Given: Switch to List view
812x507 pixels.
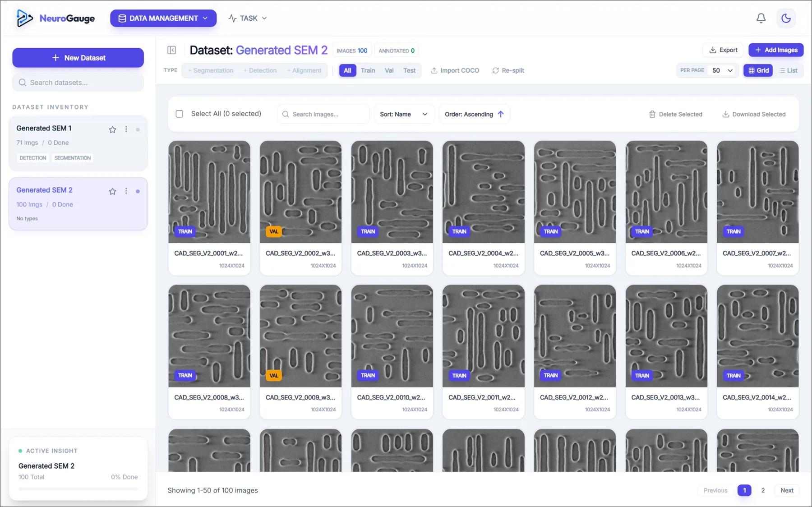Looking at the screenshot, I should (x=788, y=71).
